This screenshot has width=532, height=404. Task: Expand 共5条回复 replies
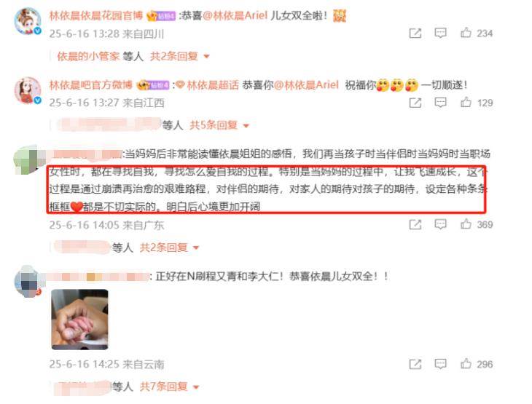click(219, 125)
